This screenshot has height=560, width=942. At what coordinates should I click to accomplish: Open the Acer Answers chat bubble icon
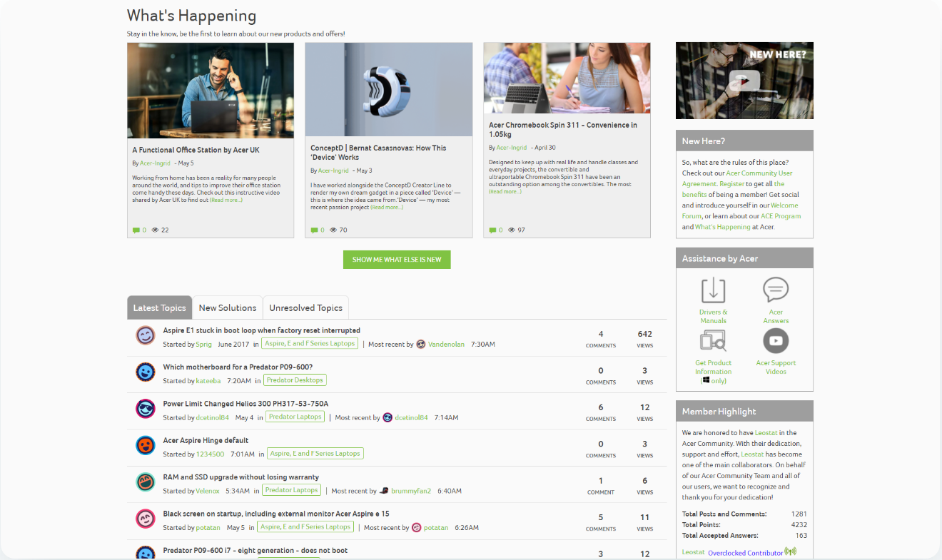click(776, 290)
